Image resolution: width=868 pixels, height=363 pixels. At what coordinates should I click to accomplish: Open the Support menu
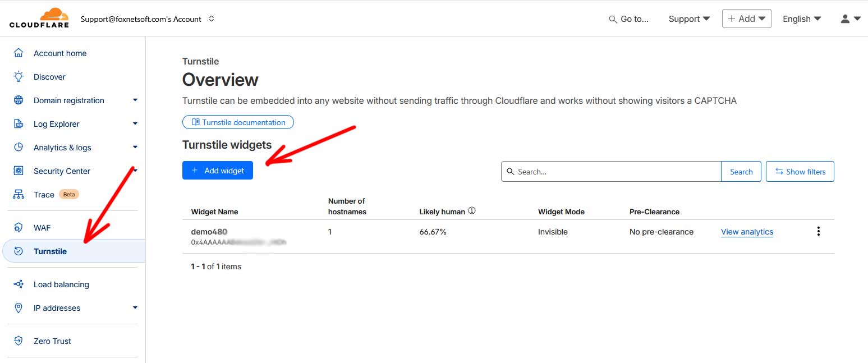[x=689, y=19]
